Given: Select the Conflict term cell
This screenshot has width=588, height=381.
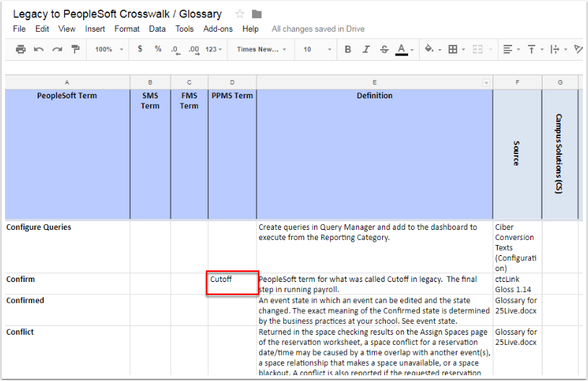Looking at the screenshot, I should [67, 351].
